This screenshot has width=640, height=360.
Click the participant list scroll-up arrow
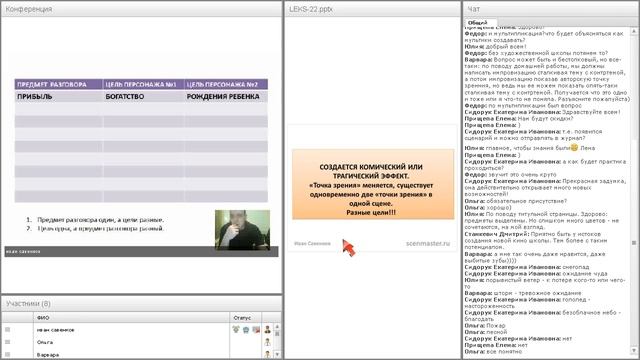(x=277, y=327)
